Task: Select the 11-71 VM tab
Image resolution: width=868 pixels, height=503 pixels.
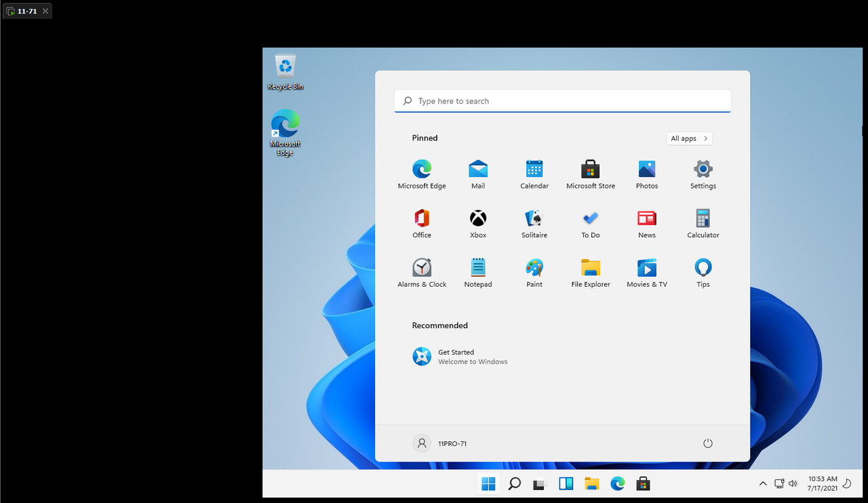Action: pyautogui.click(x=27, y=12)
